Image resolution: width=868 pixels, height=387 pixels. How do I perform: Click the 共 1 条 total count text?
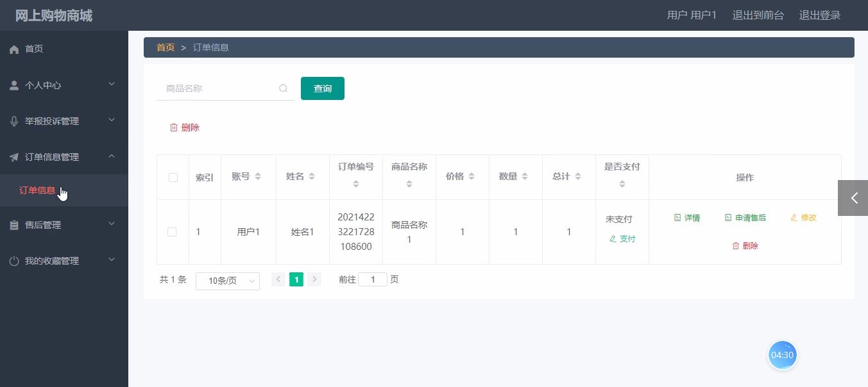[x=173, y=279]
